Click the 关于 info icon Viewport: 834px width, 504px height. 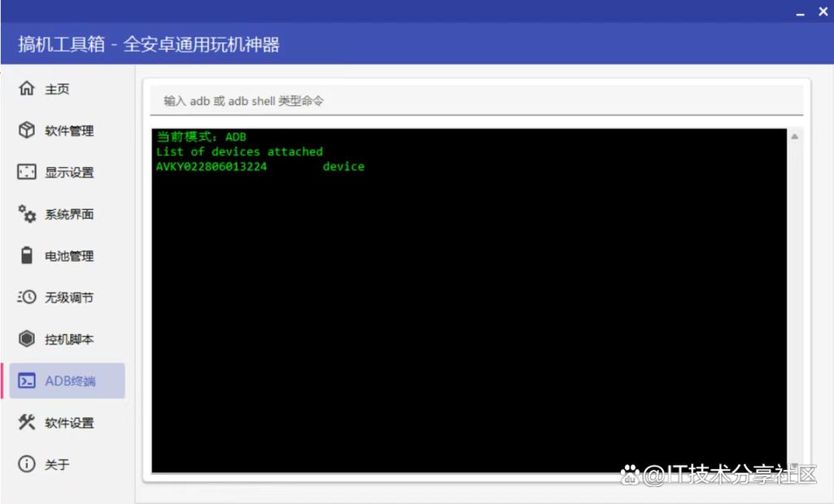(x=27, y=463)
